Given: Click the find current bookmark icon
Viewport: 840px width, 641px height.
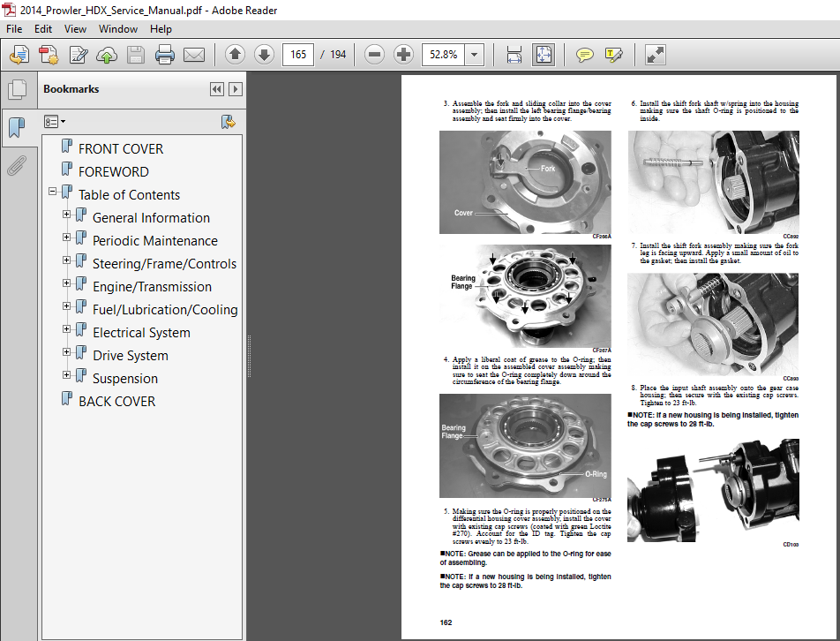Looking at the screenshot, I should tap(229, 122).
